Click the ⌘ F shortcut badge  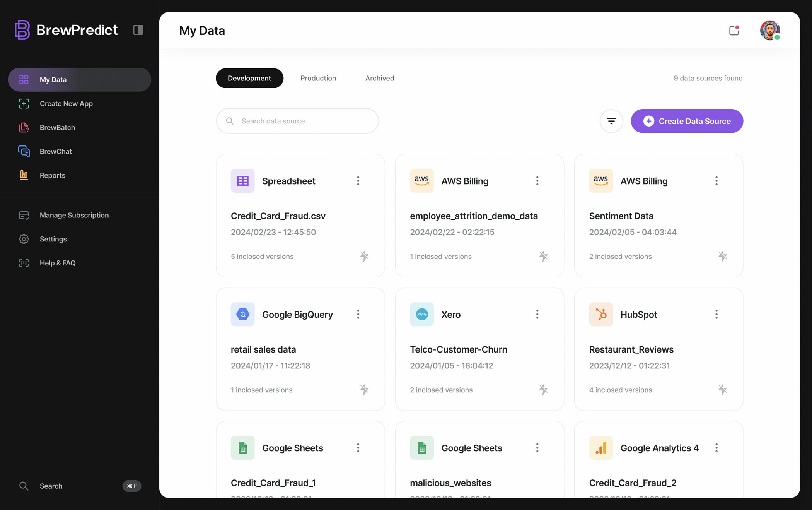coord(132,486)
